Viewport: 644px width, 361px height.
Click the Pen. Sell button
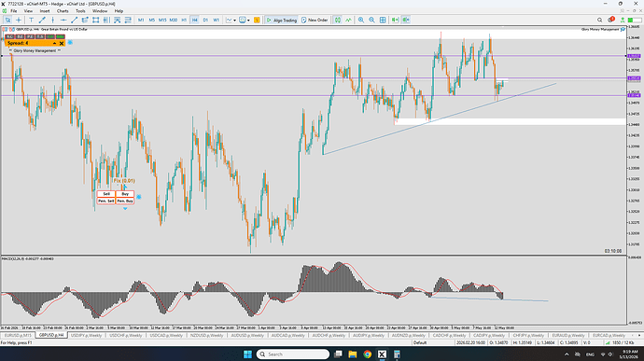click(x=106, y=201)
